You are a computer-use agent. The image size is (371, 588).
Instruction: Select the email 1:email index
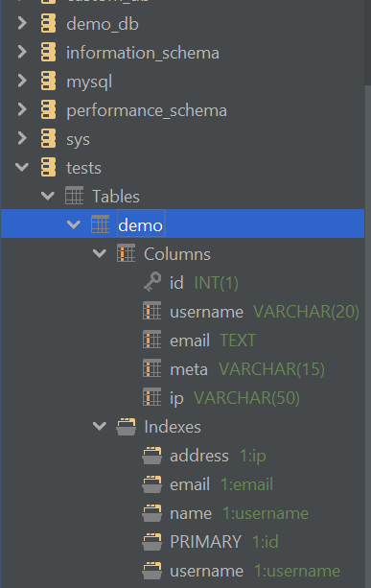pyautogui.click(x=221, y=484)
